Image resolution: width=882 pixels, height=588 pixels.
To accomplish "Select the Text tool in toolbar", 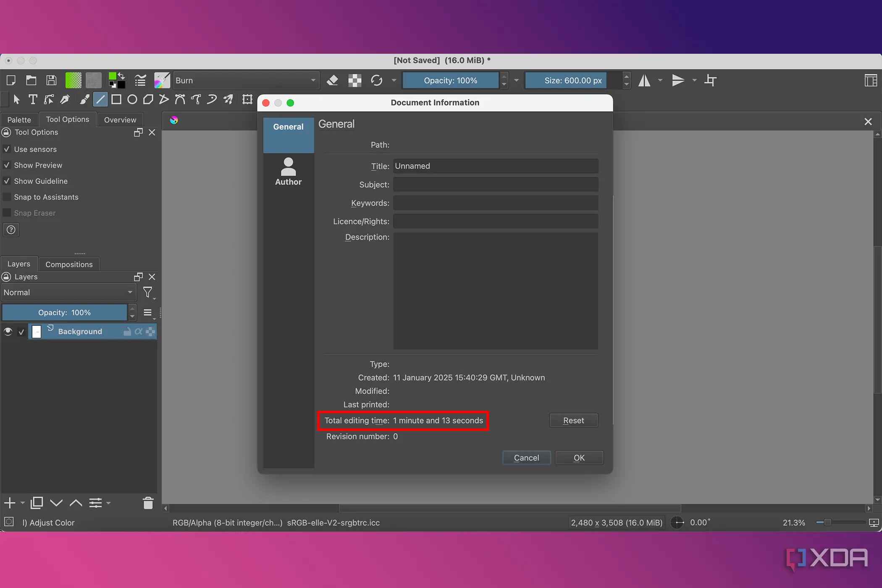I will [33, 100].
